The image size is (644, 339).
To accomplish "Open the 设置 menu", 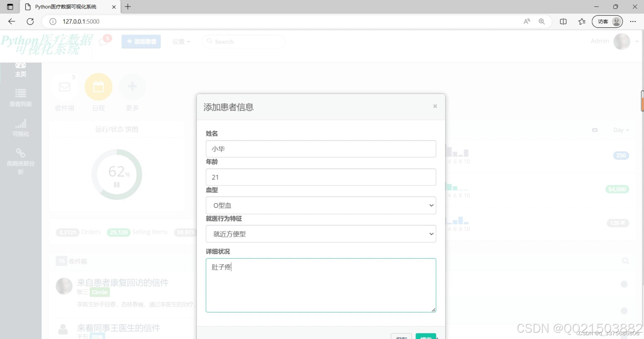I will (181, 41).
